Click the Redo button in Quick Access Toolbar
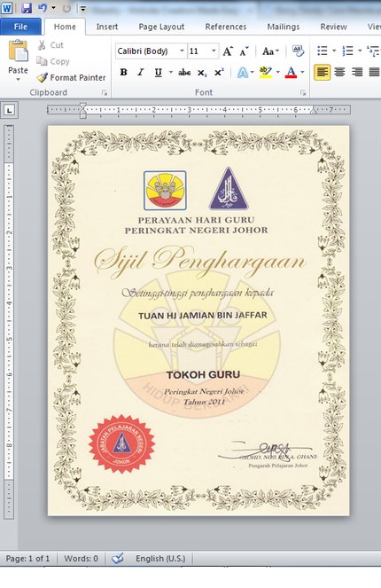The image size is (381, 588). click(x=66, y=8)
